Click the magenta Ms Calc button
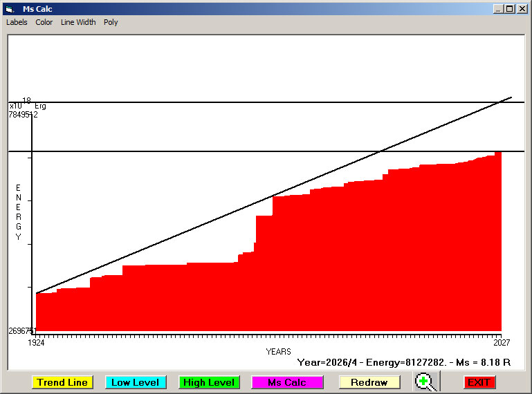532x394 pixels. 287,382
